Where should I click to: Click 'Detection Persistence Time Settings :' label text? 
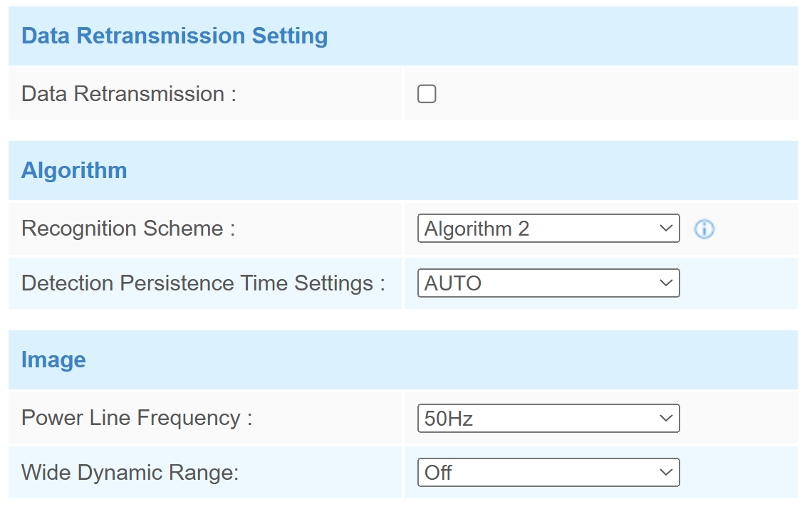(203, 283)
